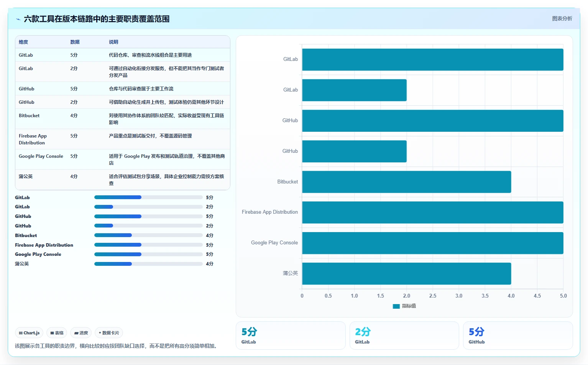
Task: Select table row 适合评估测试包分享场景
Action: coord(123,180)
